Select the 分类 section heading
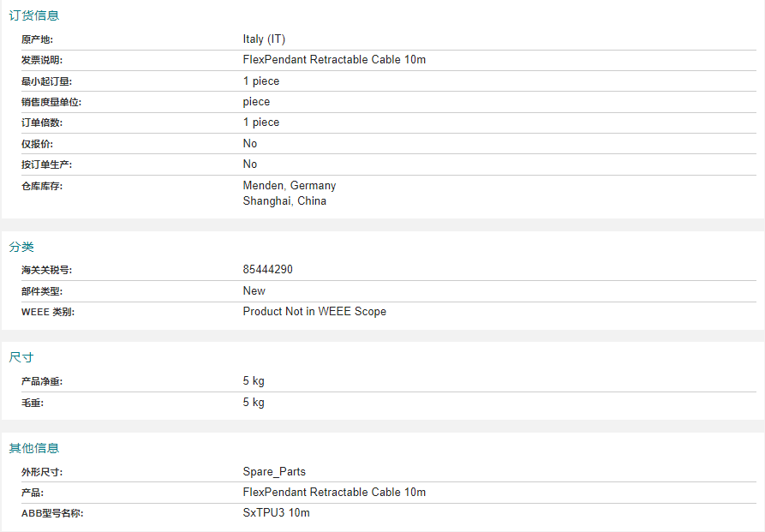The height and width of the screenshot is (532, 765). coord(21,247)
